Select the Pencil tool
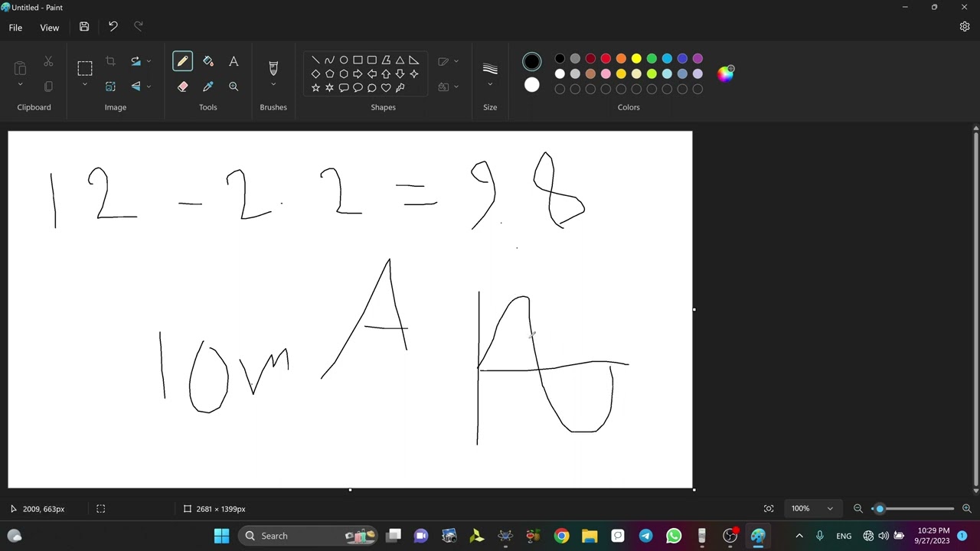The height and width of the screenshot is (551, 980). (x=182, y=61)
